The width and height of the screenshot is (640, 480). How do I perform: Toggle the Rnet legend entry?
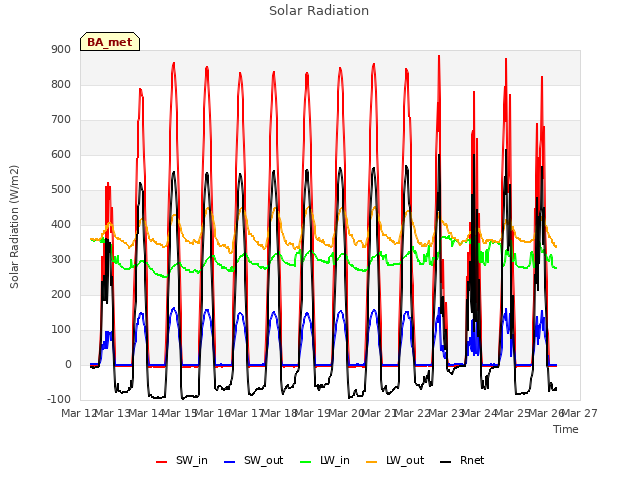[462, 460]
